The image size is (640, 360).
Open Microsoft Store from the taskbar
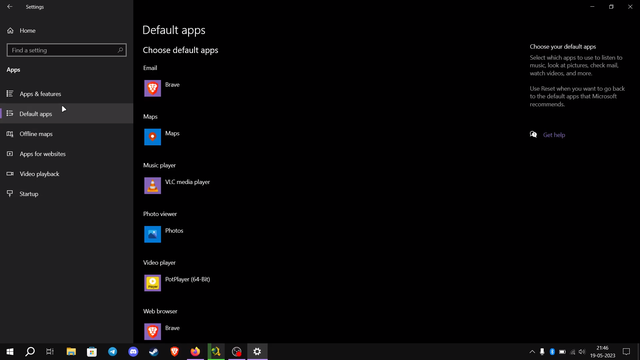(x=92, y=351)
